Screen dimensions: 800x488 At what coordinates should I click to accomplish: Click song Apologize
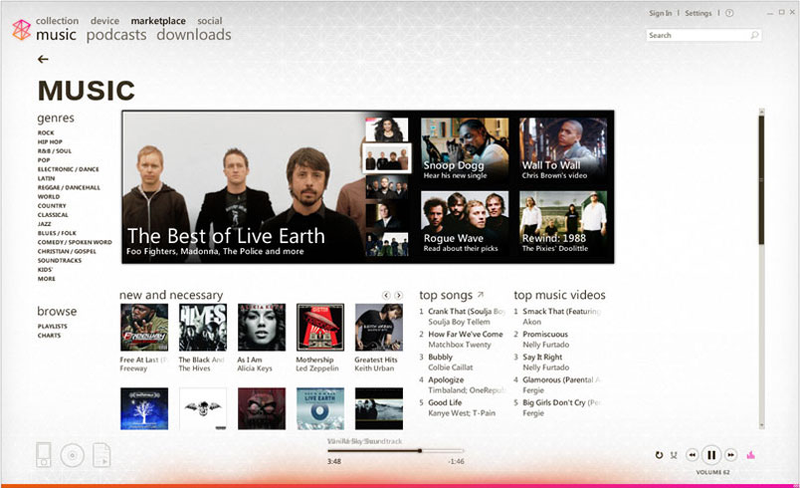coord(446,380)
